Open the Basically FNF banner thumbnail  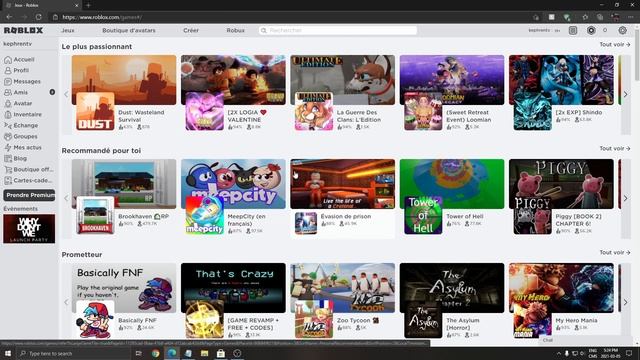tap(124, 288)
